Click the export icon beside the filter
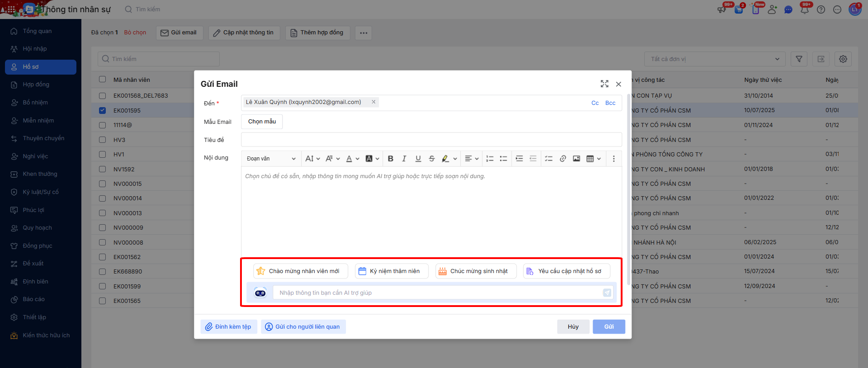868x368 pixels. click(x=821, y=59)
